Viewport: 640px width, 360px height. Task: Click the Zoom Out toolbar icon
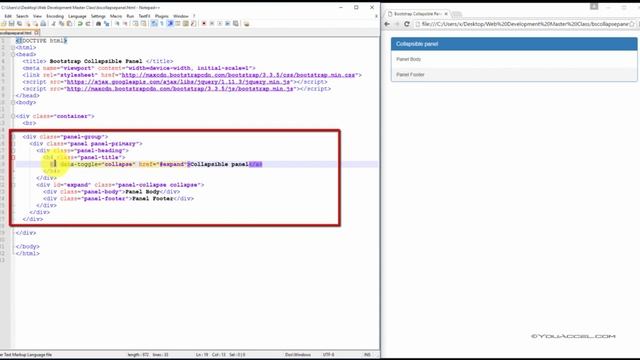tap(126, 24)
